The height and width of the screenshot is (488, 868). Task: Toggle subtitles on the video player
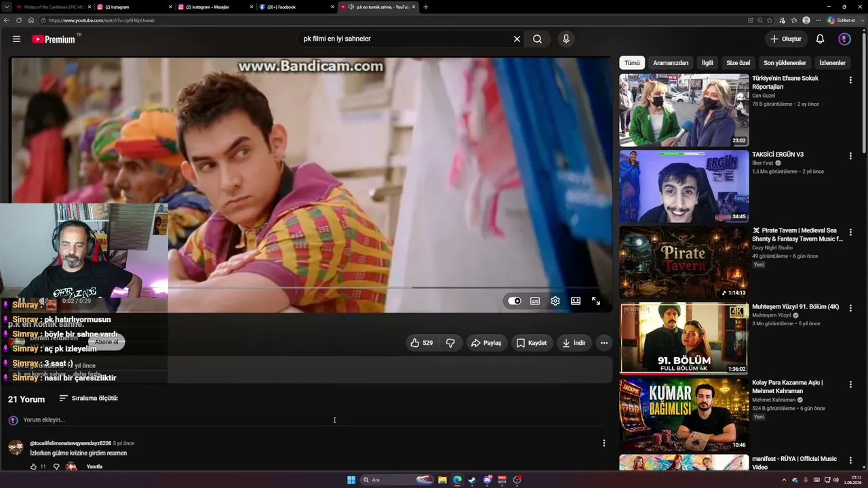pos(535,301)
